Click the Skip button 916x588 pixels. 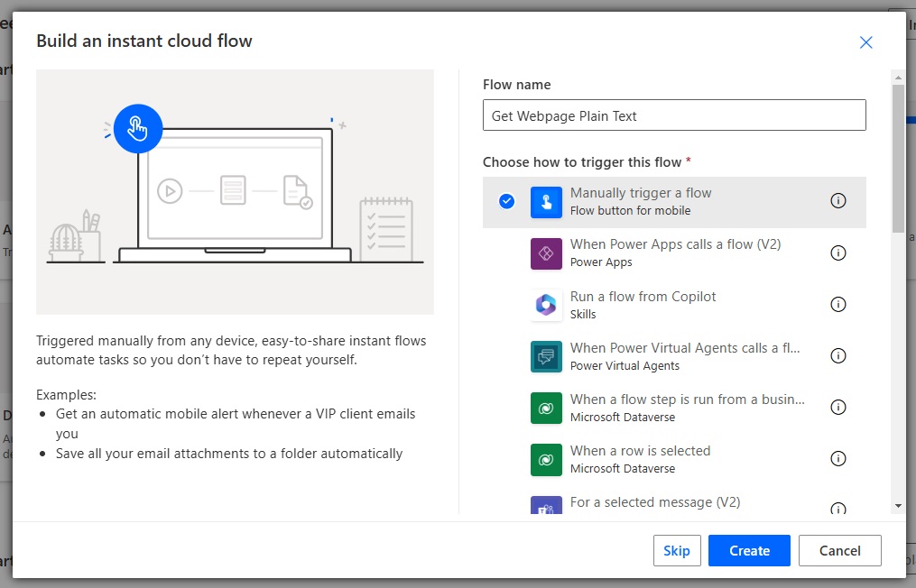click(x=677, y=550)
